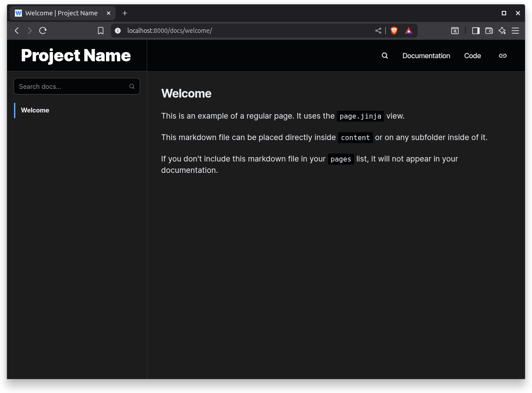Open the browser hamburger menu

point(515,31)
